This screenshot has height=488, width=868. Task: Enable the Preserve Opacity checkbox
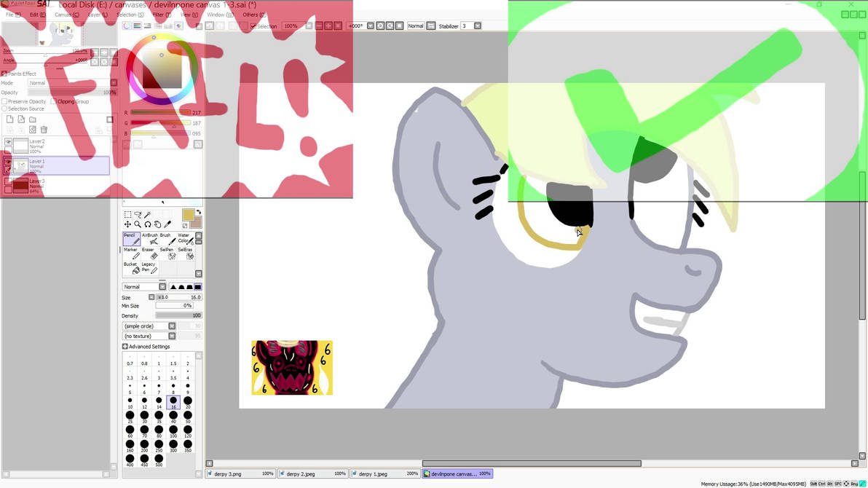(4, 101)
